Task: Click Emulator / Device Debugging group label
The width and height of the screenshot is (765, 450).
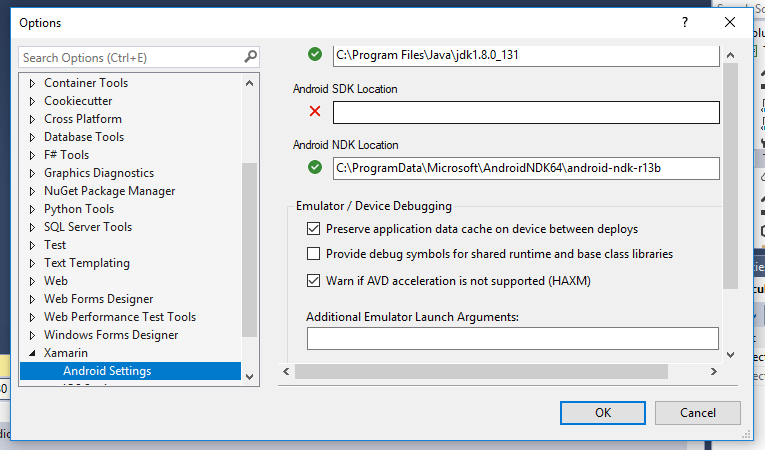Action: pos(374,206)
